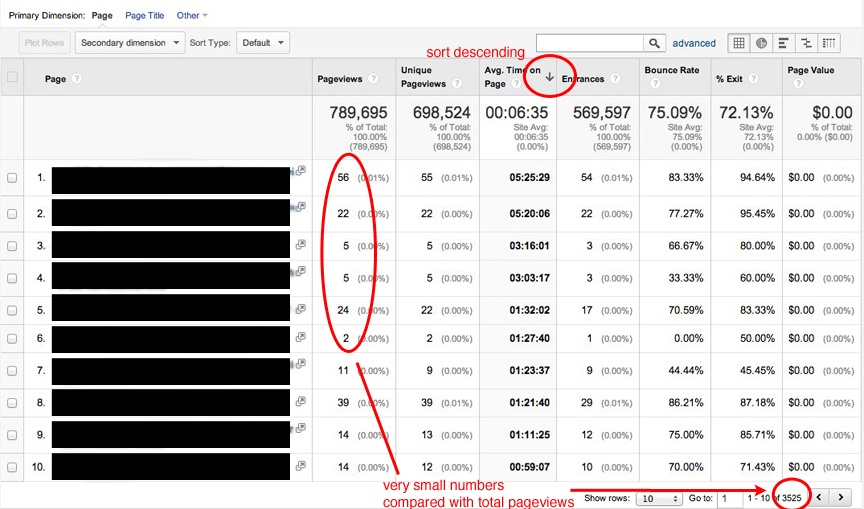Tick the checkbox for row 5
The width and height of the screenshot is (864, 509).
[12, 311]
